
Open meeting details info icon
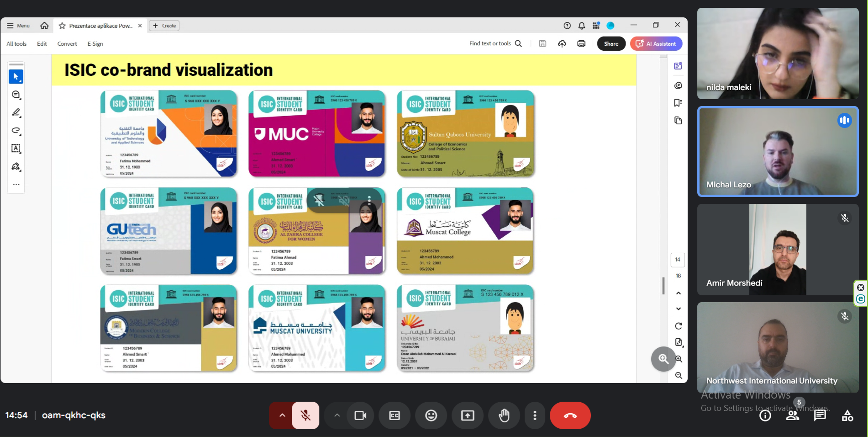click(765, 416)
